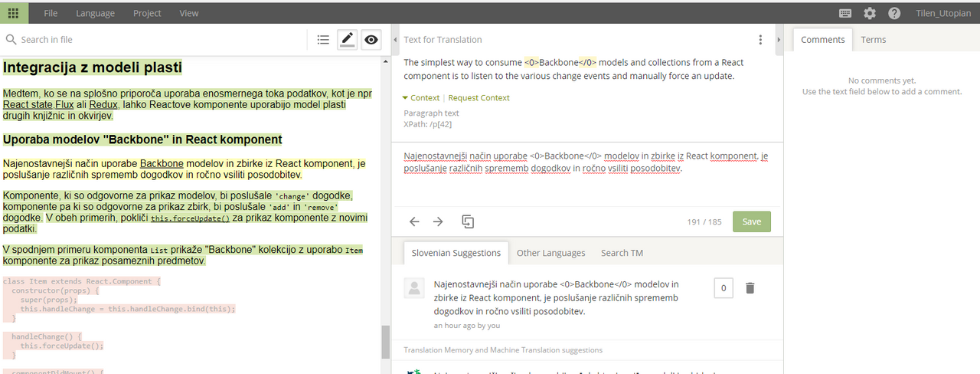Open keyboard shortcuts icon in top bar
The image size is (980, 374).
coord(846,13)
